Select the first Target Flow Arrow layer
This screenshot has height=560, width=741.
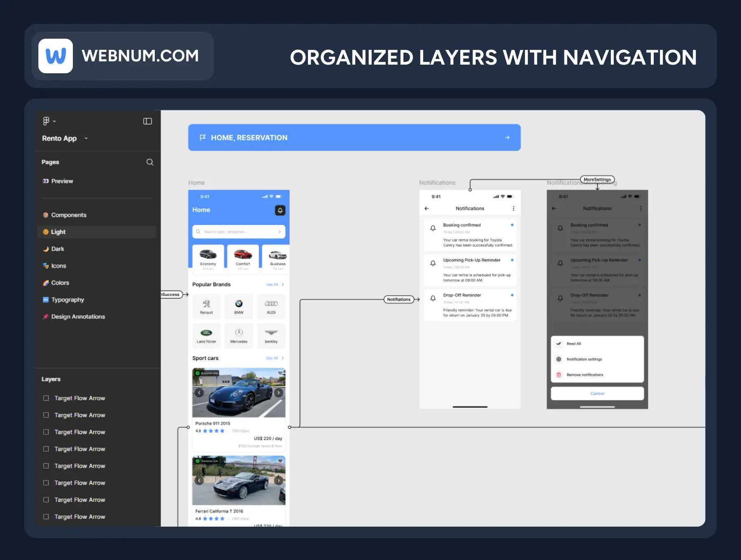tap(79, 398)
